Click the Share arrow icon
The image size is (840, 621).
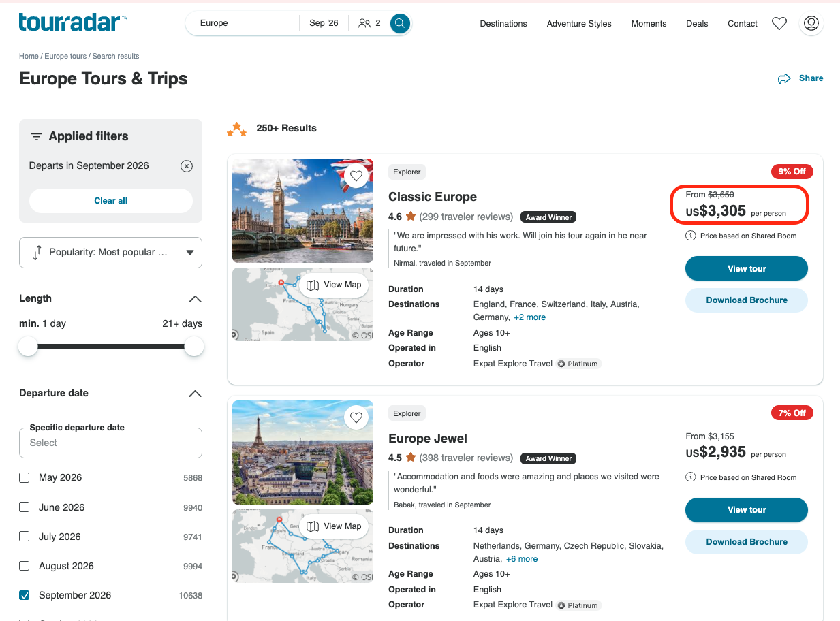point(784,78)
